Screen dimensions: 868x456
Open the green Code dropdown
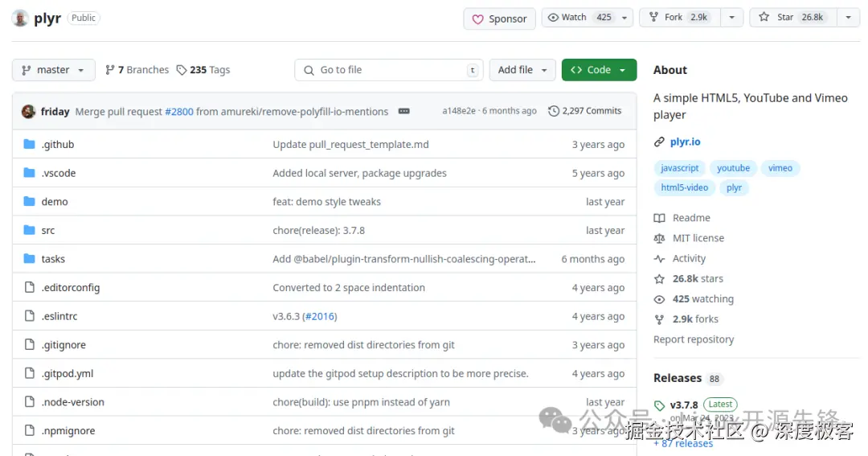(x=599, y=70)
